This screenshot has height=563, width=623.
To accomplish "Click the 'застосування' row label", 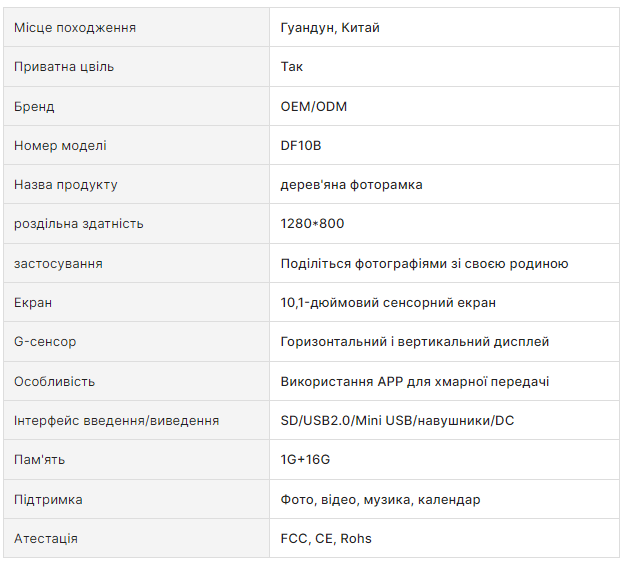I will (58, 264).
